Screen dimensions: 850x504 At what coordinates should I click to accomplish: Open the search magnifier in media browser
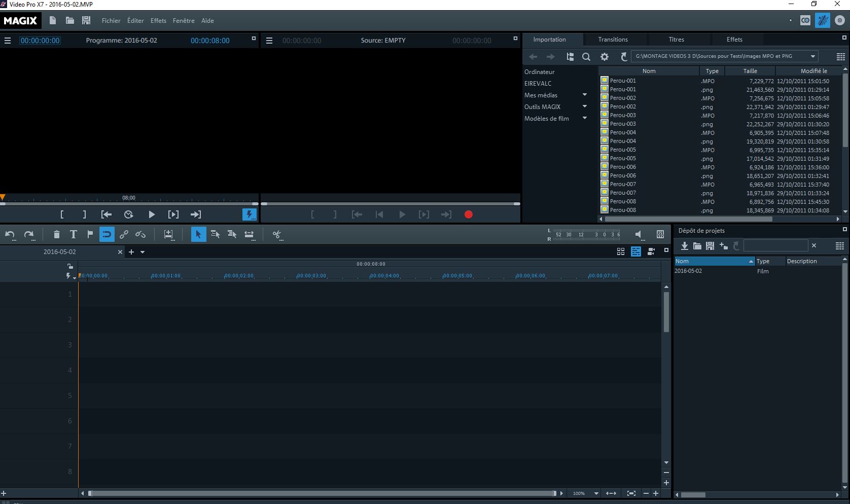tap(586, 57)
